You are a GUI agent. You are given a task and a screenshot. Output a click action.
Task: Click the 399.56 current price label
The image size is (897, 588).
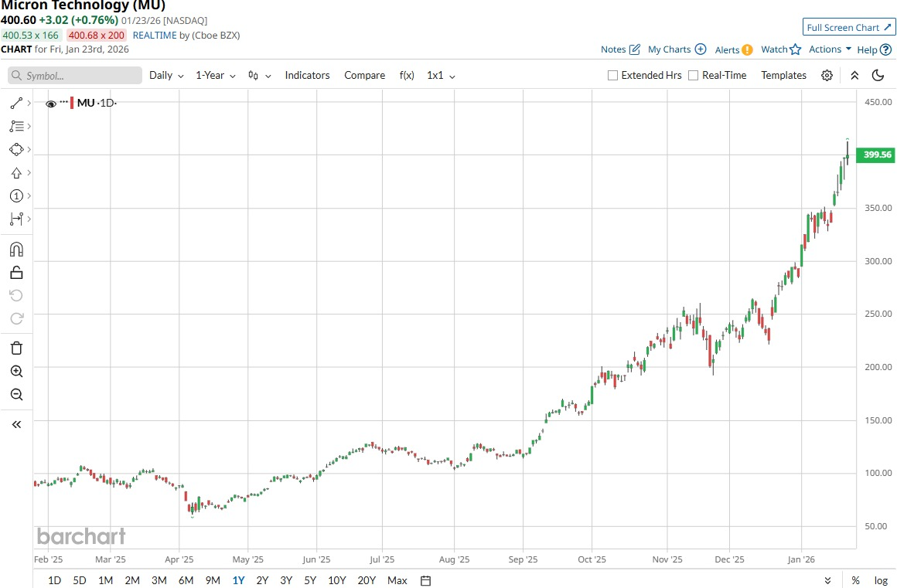pyautogui.click(x=875, y=155)
